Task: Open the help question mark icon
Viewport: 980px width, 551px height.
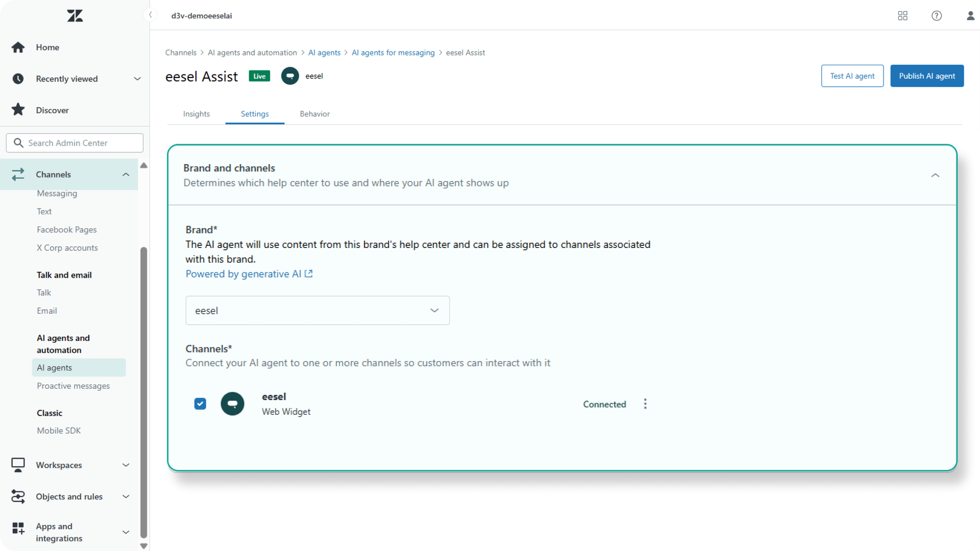Action: click(937, 16)
